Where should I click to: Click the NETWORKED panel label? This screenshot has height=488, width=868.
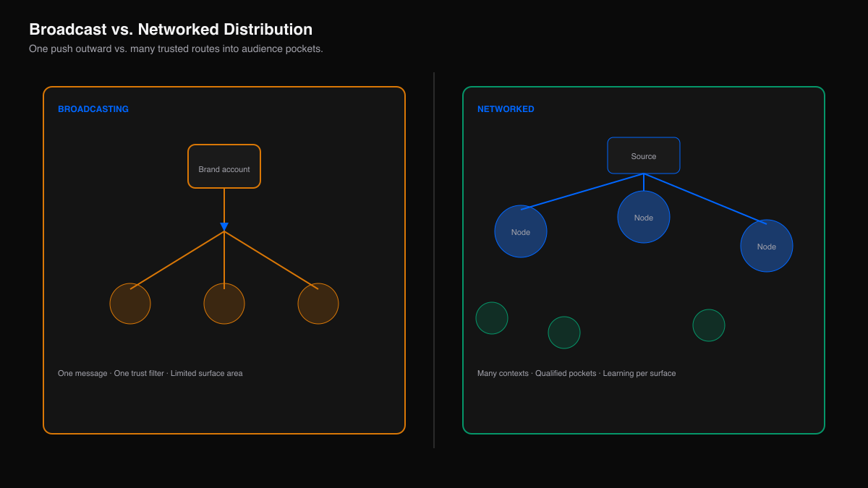(x=506, y=109)
